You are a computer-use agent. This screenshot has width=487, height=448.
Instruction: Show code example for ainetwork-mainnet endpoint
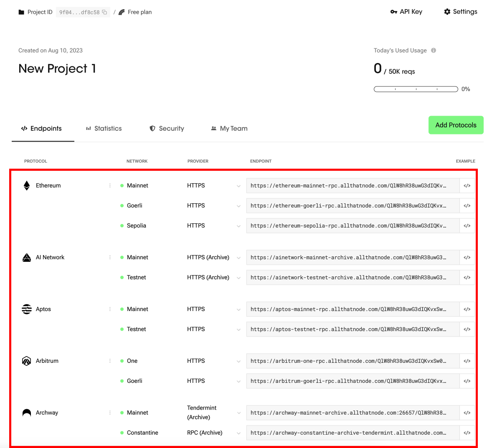point(467,257)
